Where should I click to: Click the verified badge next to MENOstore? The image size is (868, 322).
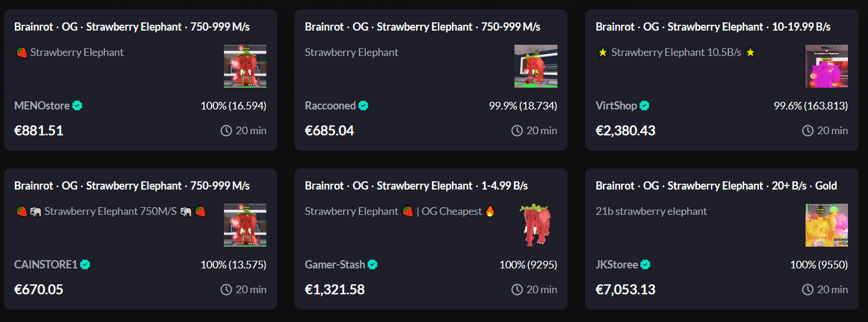[x=77, y=106]
